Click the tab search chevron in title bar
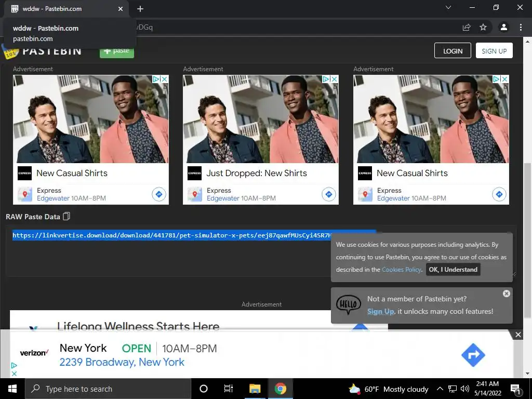The width and height of the screenshot is (532, 399). tap(448, 7)
